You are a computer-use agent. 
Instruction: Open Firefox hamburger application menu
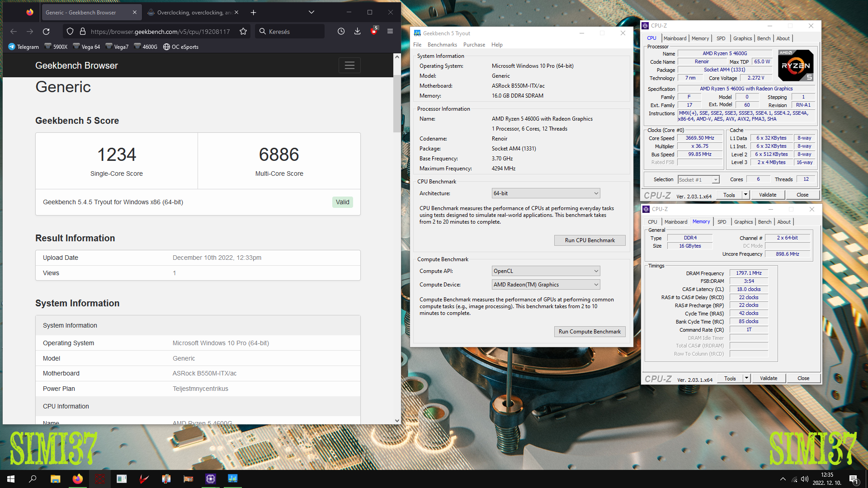(390, 32)
